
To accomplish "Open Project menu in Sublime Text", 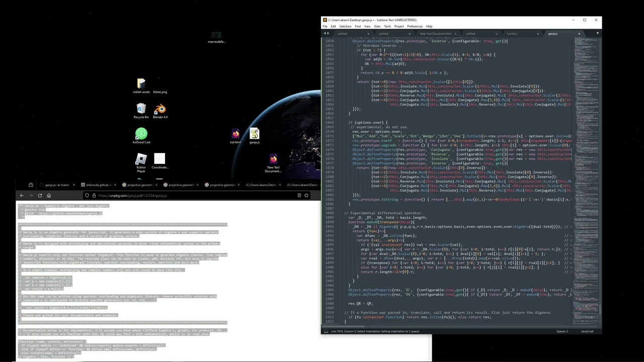I will click(x=399, y=26).
